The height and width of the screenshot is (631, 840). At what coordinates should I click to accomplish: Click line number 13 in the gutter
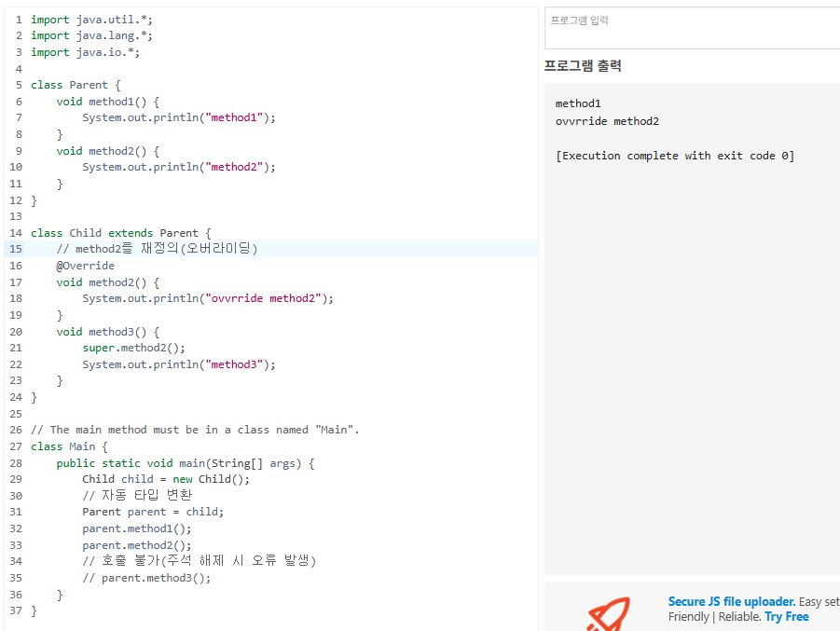pos(16,216)
